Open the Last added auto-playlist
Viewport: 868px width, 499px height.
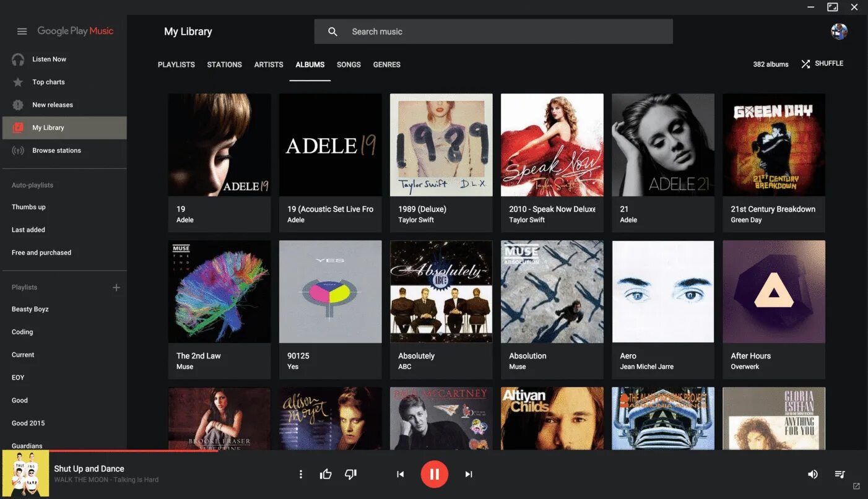pyautogui.click(x=28, y=230)
